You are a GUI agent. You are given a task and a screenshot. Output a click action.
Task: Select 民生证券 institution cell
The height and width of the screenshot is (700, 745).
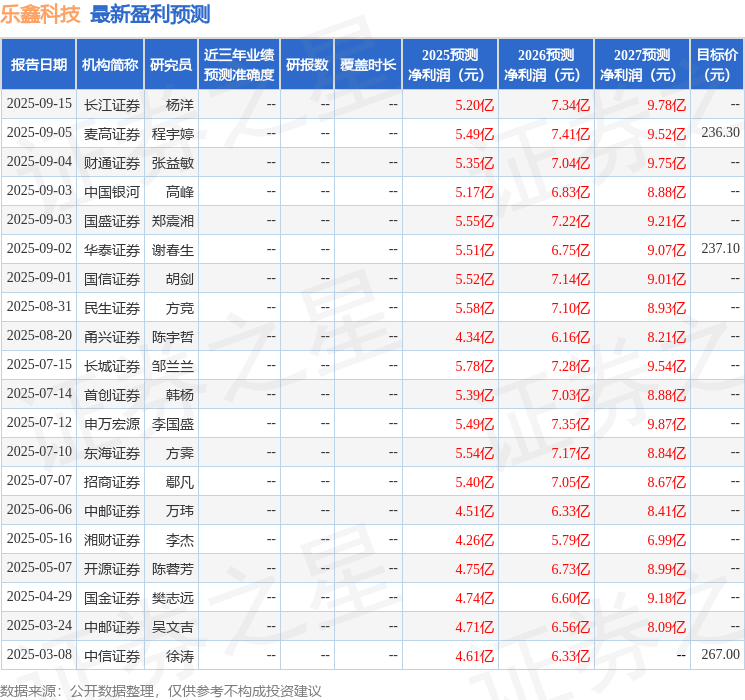click(x=112, y=308)
